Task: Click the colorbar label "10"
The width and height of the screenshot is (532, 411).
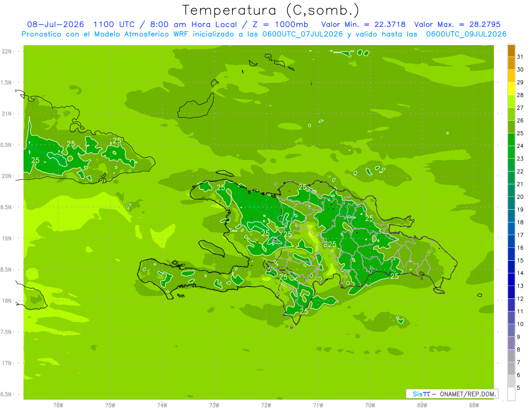Action: click(520, 324)
